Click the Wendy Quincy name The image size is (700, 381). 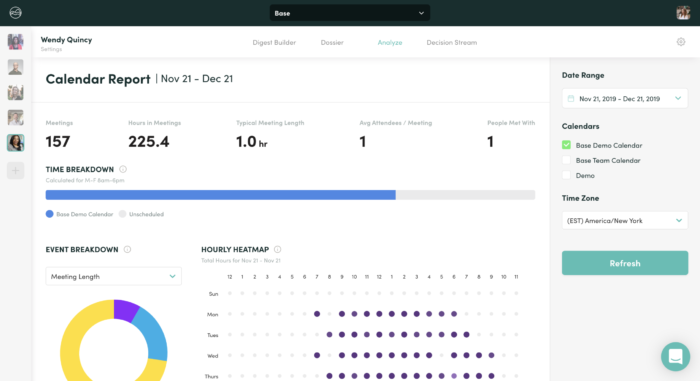67,40
